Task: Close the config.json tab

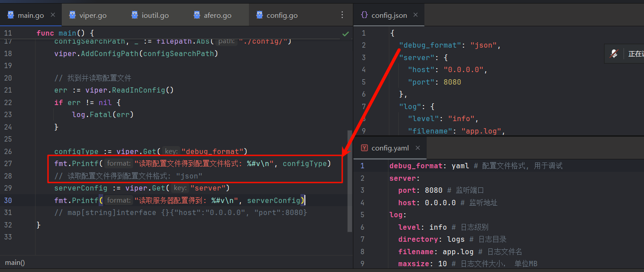Action: (x=416, y=15)
